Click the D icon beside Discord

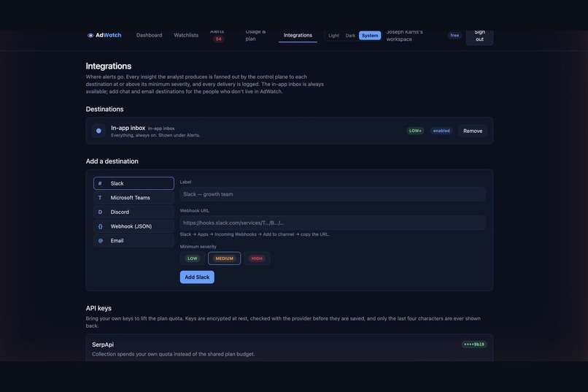(x=100, y=212)
